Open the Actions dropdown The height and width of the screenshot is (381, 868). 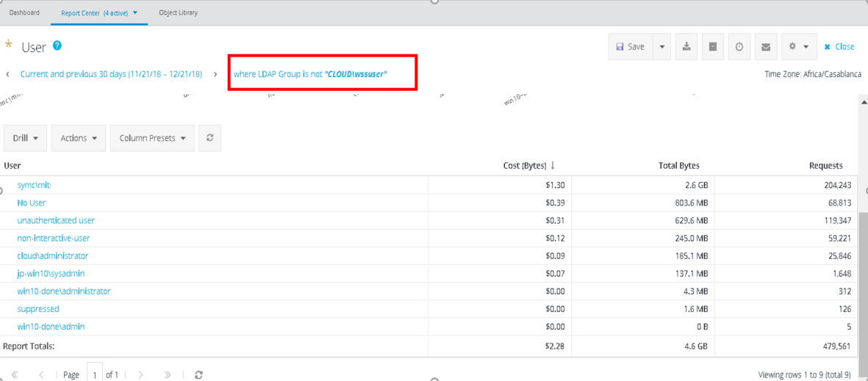pyautogui.click(x=79, y=138)
